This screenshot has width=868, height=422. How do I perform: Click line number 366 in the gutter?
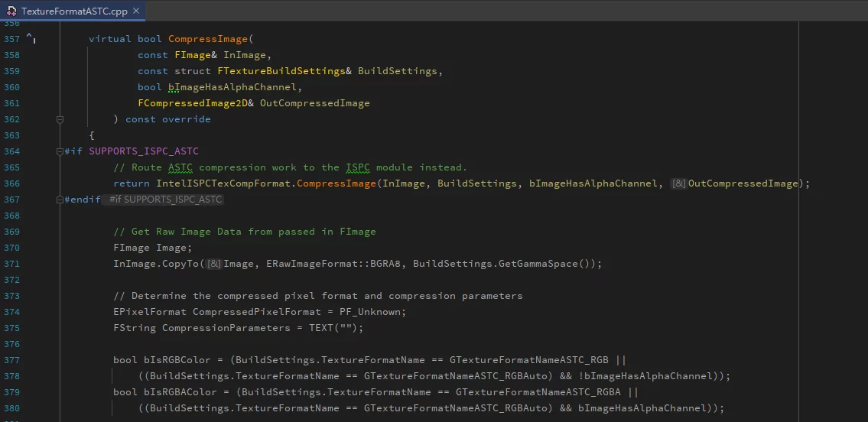[12, 183]
